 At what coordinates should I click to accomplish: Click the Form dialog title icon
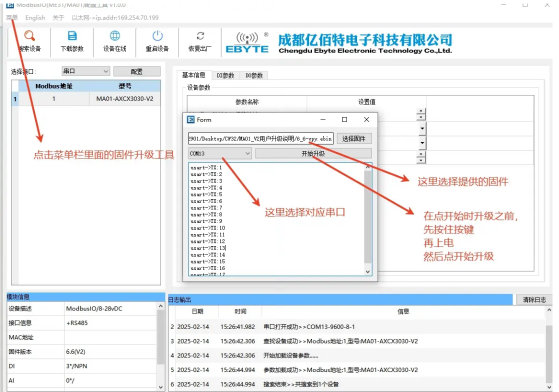191,120
